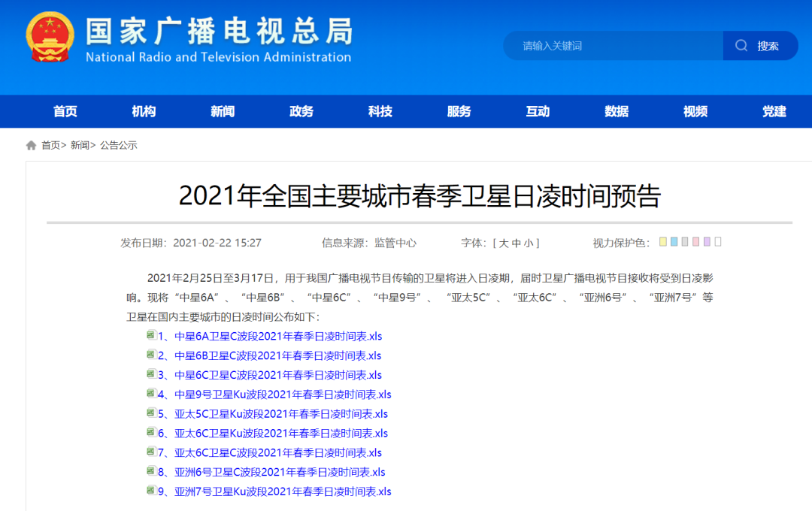Download 中星6C卫星C波段2021年春季日凌时间表.xls
Screen dimensions: 812x511
point(270,375)
